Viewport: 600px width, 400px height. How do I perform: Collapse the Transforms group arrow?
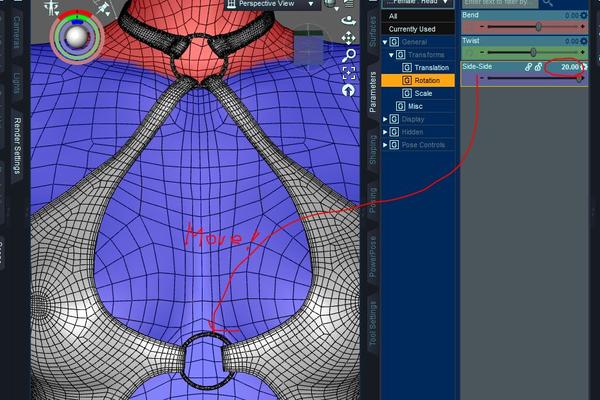[x=391, y=55]
